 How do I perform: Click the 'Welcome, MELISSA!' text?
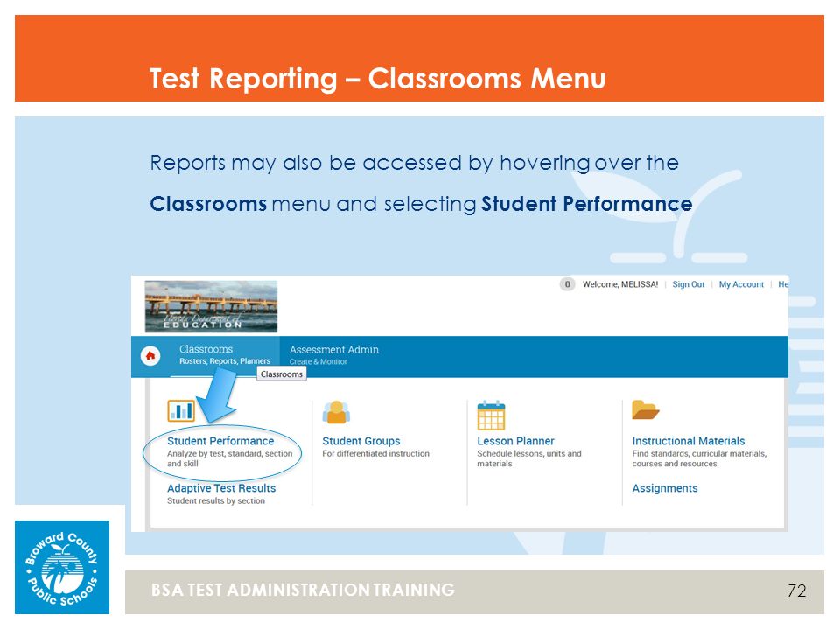click(x=620, y=284)
